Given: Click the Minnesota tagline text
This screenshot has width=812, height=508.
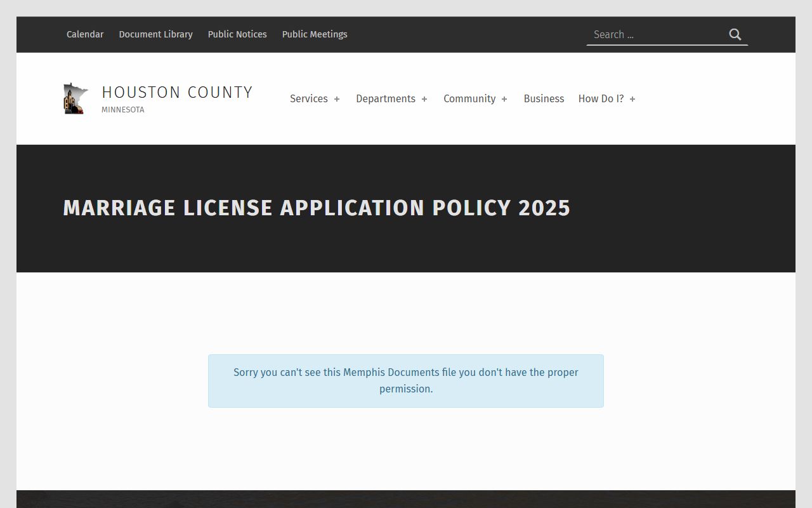Looking at the screenshot, I should (x=123, y=109).
